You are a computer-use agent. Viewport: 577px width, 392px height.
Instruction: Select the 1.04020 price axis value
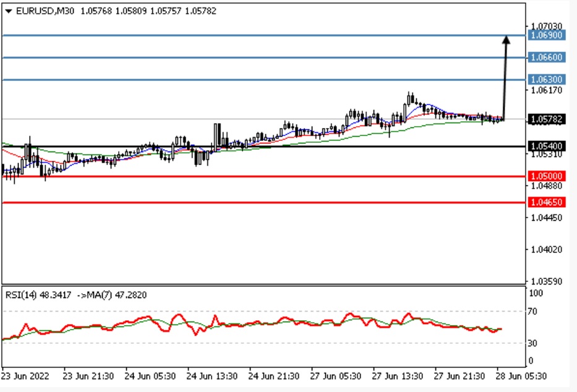[547, 250]
